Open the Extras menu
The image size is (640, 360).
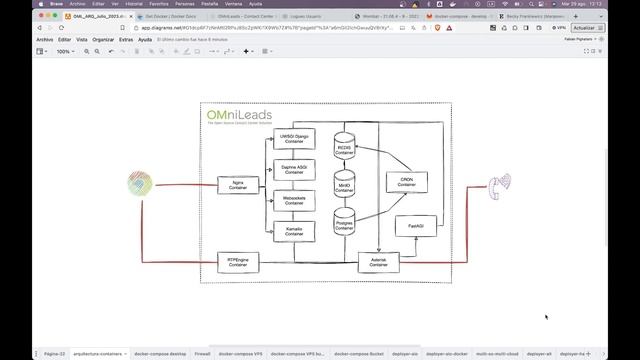[x=126, y=40]
